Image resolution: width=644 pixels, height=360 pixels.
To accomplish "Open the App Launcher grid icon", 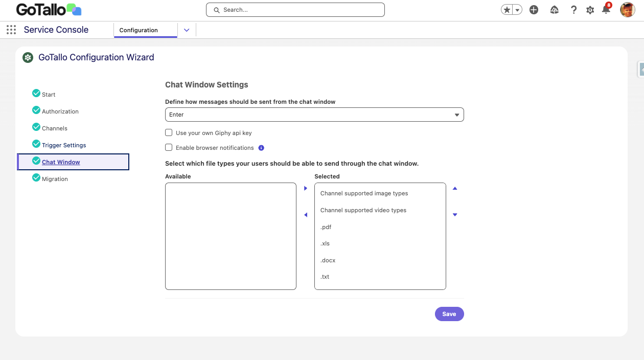I will (x=11, y=30).
